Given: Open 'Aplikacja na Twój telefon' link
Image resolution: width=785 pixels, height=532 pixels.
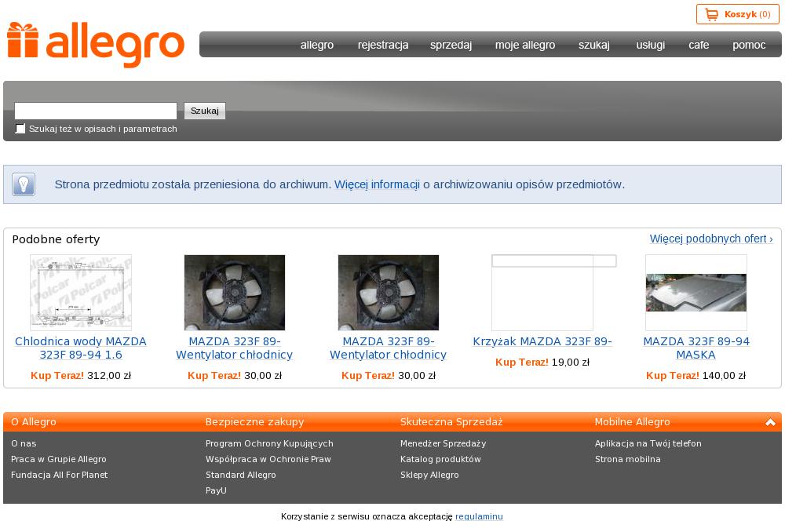Looking at the screenshot, I should click(648, 443).
